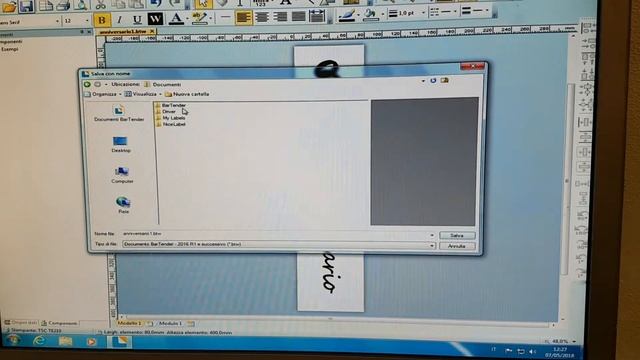Select right text alignment
The height and width of the screenshot is (360, 640).
(280, 17)
